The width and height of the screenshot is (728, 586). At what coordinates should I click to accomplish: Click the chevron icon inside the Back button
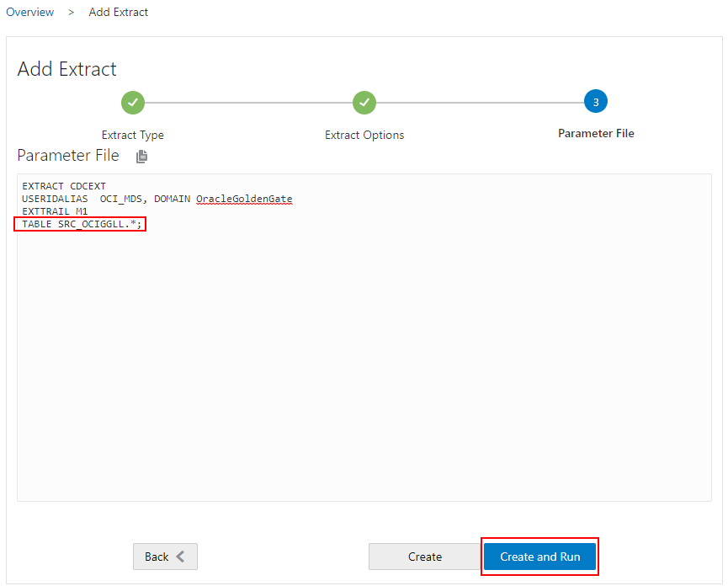point(179,557)
